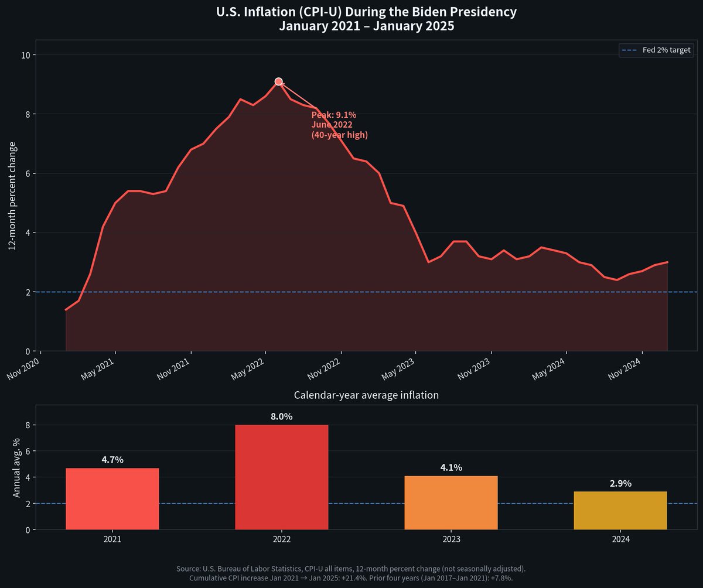Click the 'Calendar-year average inflation' subtitle
Image resolution: width=703 pixels, height=588 pixels.
(x=366, y=395)
